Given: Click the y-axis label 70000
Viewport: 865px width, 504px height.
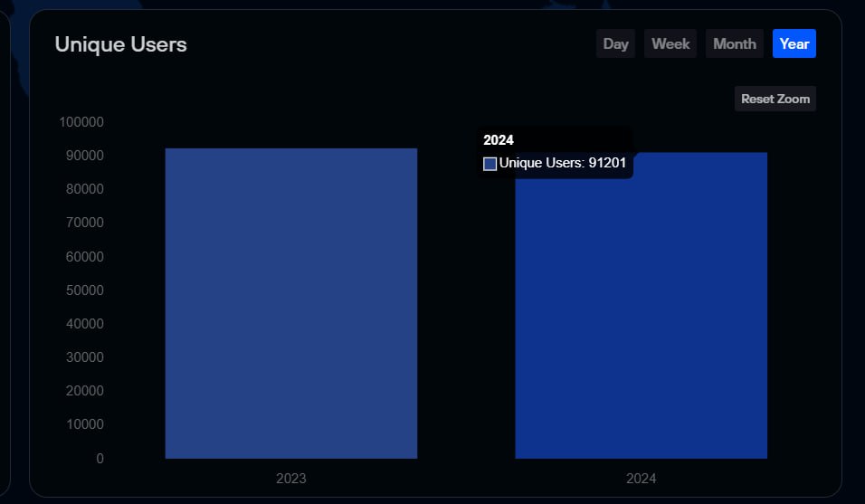Looking at the screenshot, I should pyautogui.click(x=84, y=223).
